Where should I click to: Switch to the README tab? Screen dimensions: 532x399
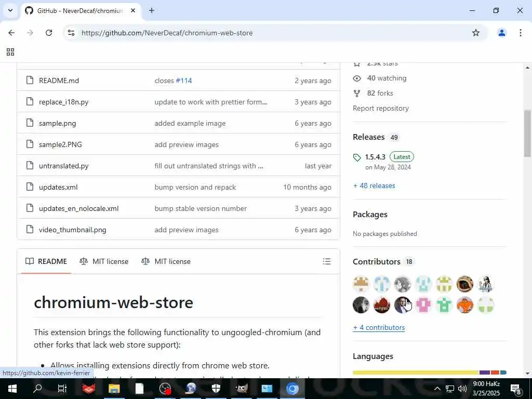click(x=46, y=261)
